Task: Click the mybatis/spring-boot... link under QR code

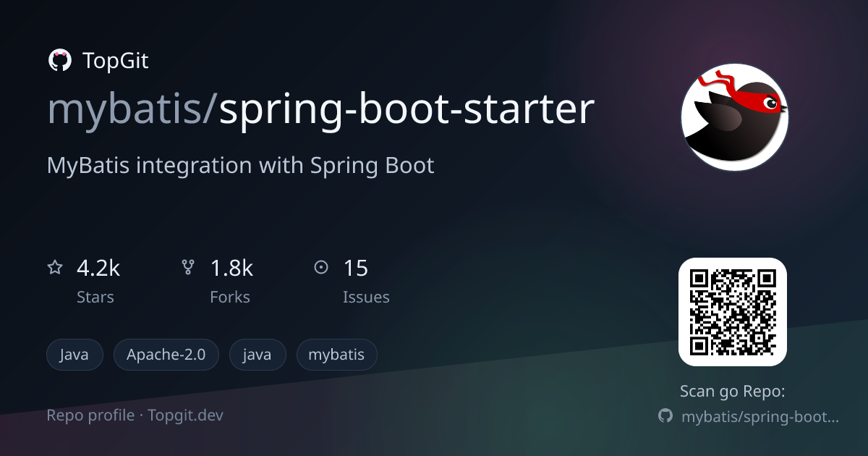Action: coord(760,417)
